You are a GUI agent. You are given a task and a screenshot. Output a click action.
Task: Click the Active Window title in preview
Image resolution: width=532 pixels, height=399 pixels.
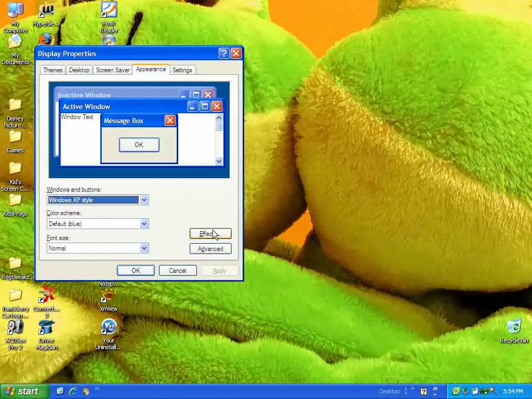pyautogui.click(x=86, y=107)
